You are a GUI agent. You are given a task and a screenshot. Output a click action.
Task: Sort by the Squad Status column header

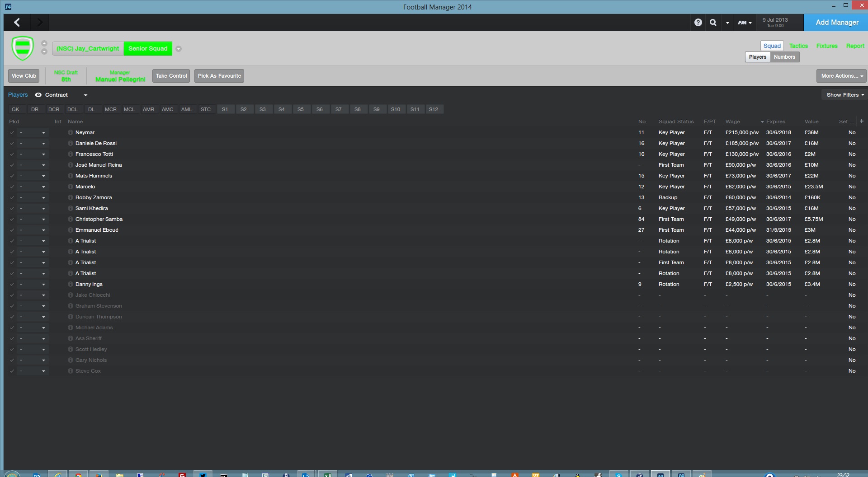click(x=676, y=122)
